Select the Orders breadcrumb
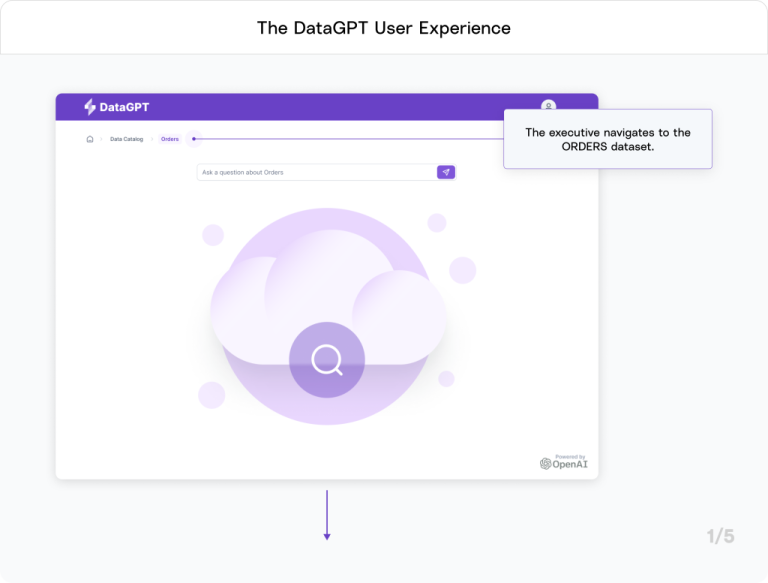This screenshot has width=768, height=583. (170, 139)
